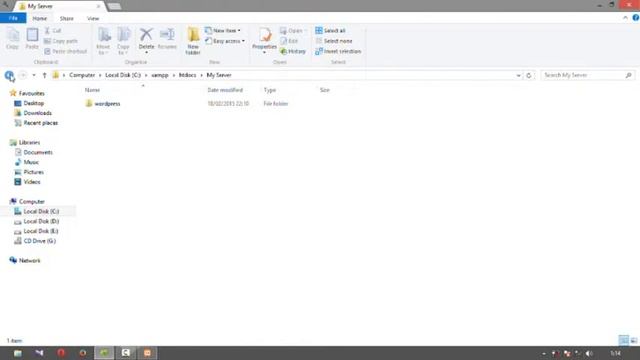Click Select all in ribbon
The image size is (640, 360).
coord(330,31)
